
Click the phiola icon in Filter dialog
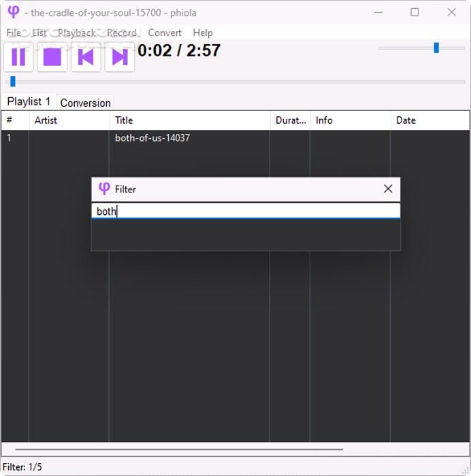(x=104, y=189)
